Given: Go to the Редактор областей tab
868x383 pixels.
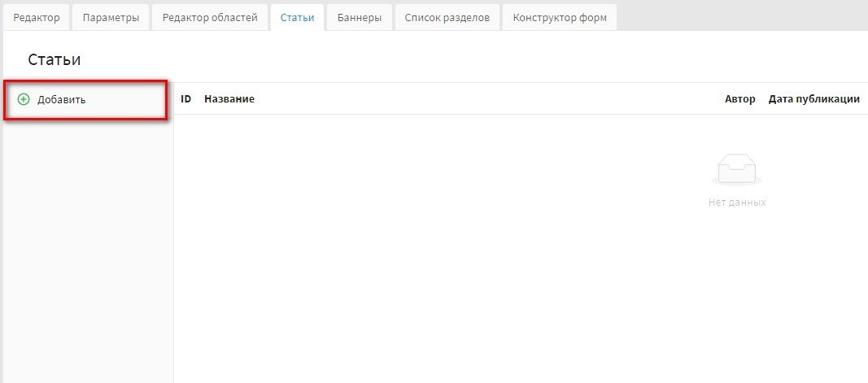Looking at the screenshot, I should (x=210, y=18).
